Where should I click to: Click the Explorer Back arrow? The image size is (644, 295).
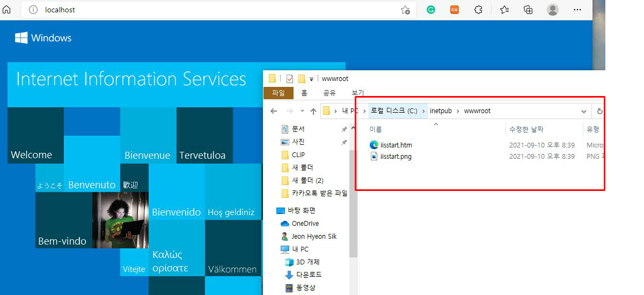tap(274, 111)
